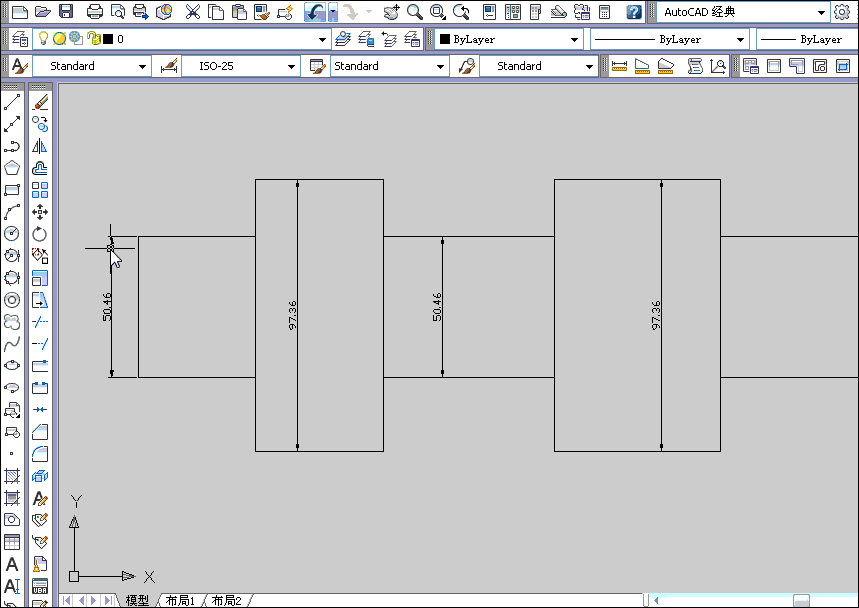Select Zoom Window tool
Image resolution: width=859 pixels, height=608 pixels.
tap(437, 12)
